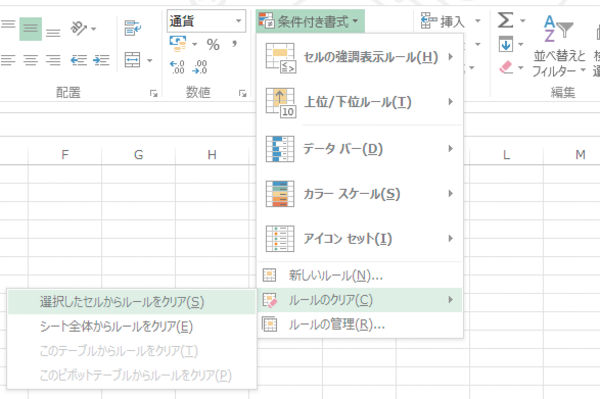The width and height of the screenshot is (600, 399).
Task: Align text left icon
Action: [x=8, y=60]
